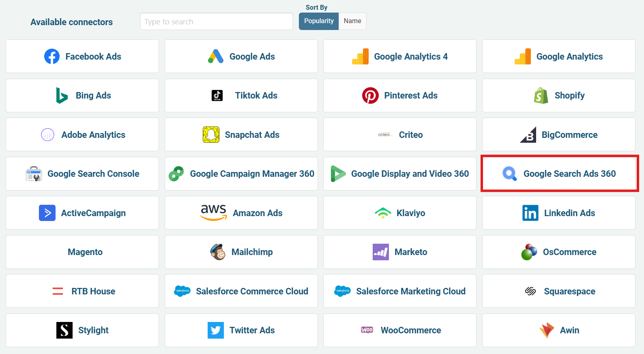644x354 pixels.
Task: Open the Google Analytics 4 connector
Action: 399,56
